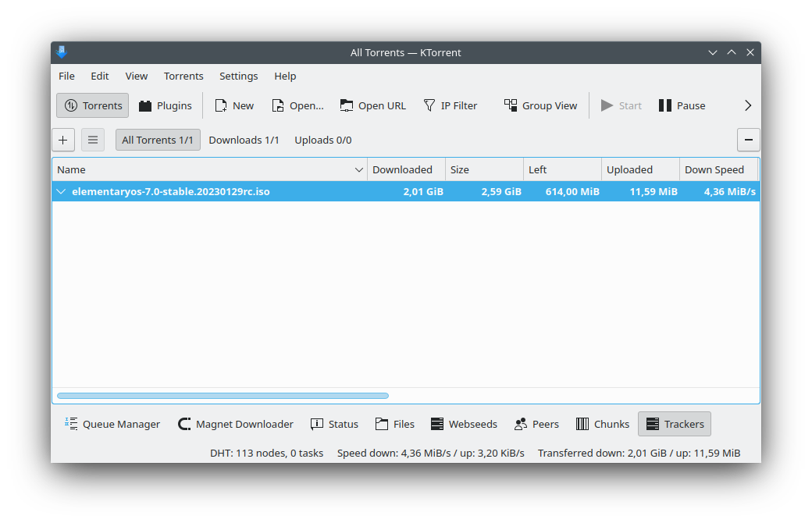Image resolution: width=812 pixels, height=523 pixels.
Task: Open the Settings menu
Action: click(x=238, y=76)
